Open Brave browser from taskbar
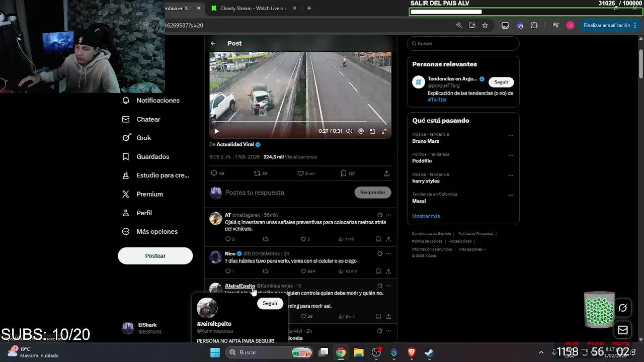This screenshot has height=362, width=644. (412, 352)
